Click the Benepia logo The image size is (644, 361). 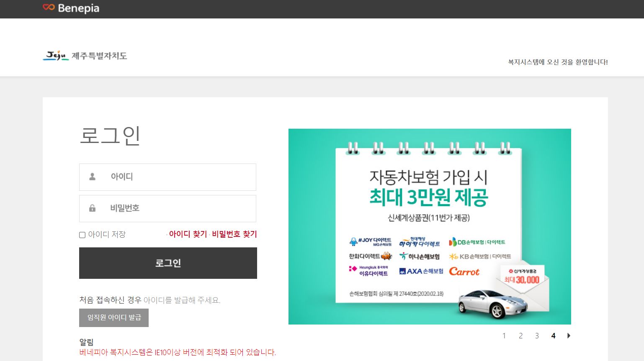pos(70,8)
